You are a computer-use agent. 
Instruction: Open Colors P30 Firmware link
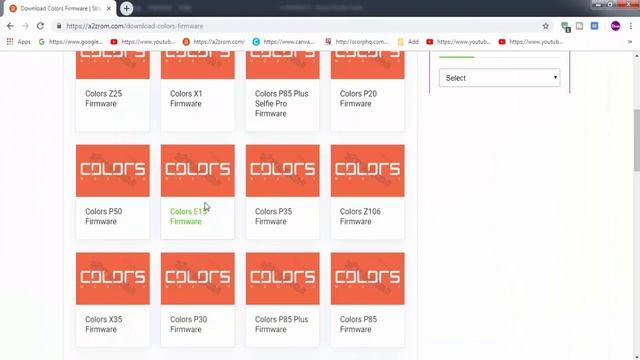(x=189, y=324)
